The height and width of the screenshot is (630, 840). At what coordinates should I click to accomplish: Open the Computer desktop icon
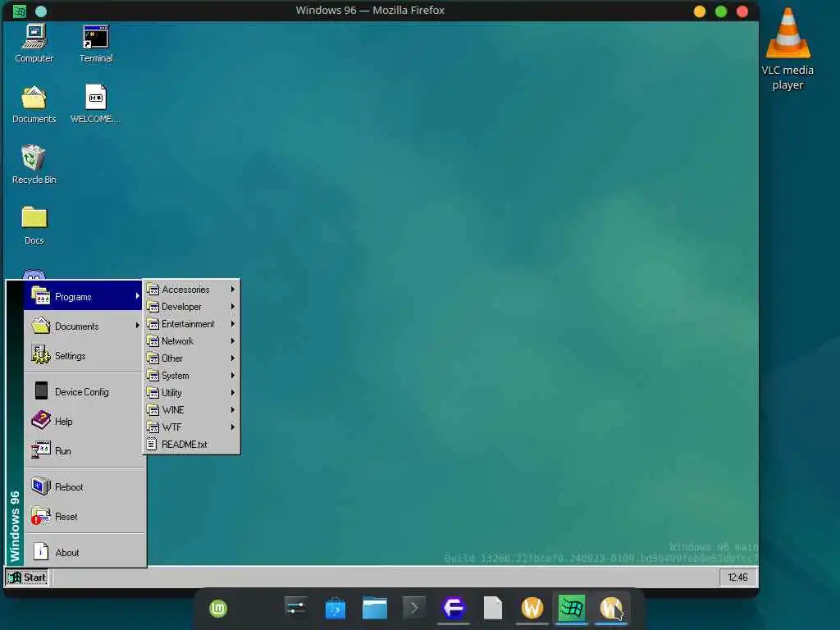coord(34,44)
